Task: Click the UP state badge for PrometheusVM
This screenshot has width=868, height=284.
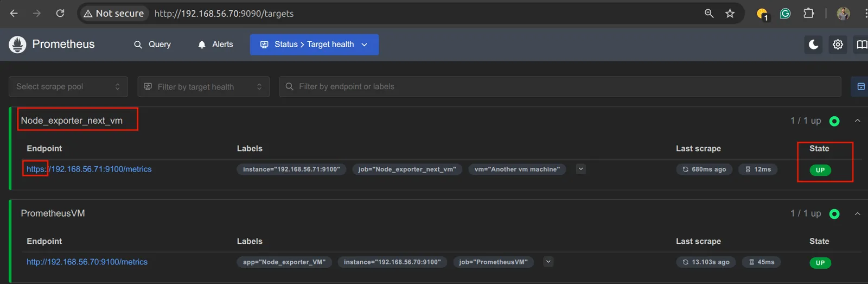Action: point(820,263)
